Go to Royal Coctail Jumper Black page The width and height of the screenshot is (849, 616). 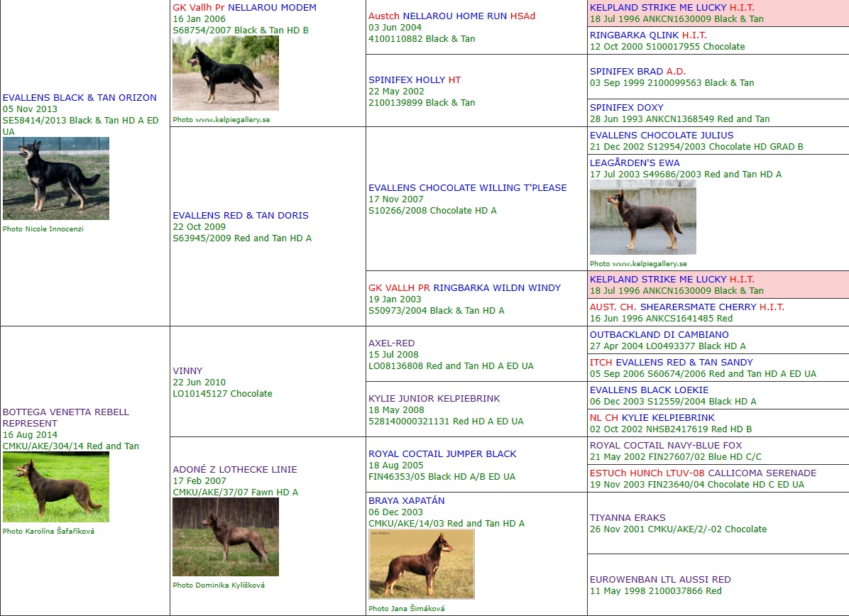coord(442,454)
